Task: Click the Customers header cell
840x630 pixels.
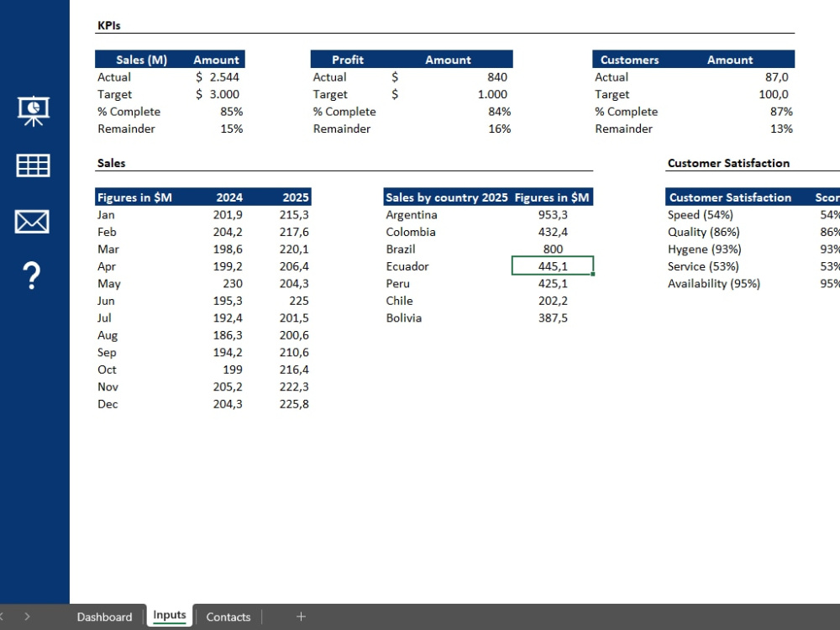Action: pos(629,60)
